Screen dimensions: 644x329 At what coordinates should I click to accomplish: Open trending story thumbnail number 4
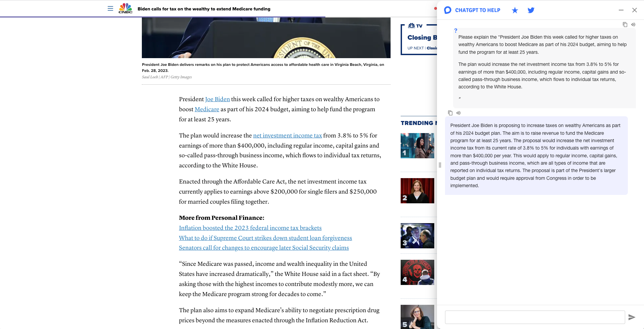[417, 272]
